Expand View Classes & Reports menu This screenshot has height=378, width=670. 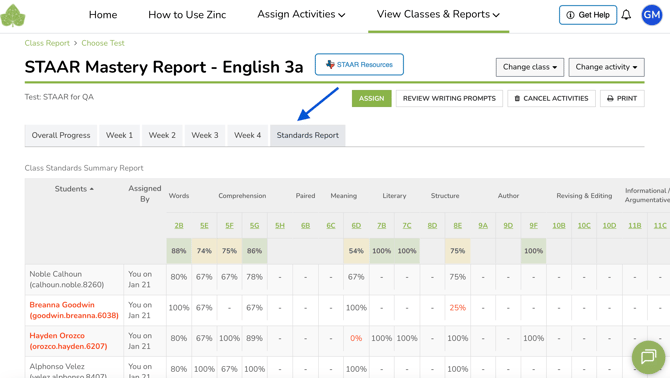pos(438,15)
